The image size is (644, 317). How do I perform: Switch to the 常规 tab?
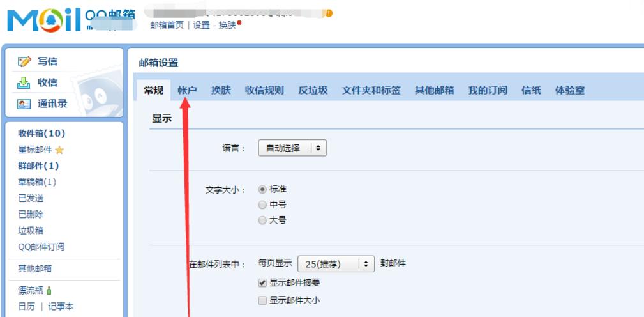(154, 91)
